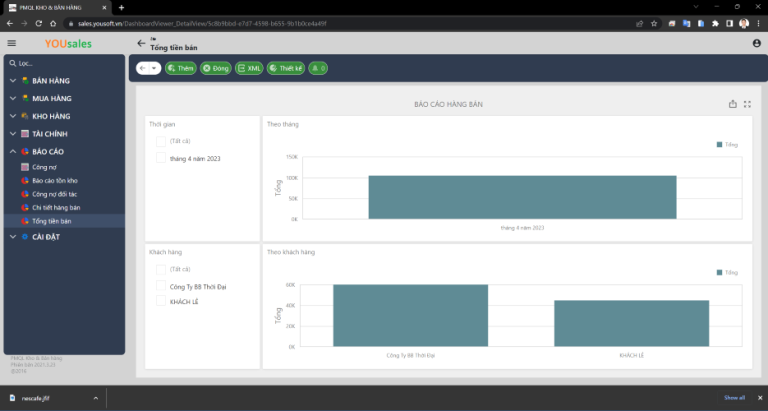Click the Tổng legend swatch in the monthly chart

pyautogui.click(x=719, y=145)
